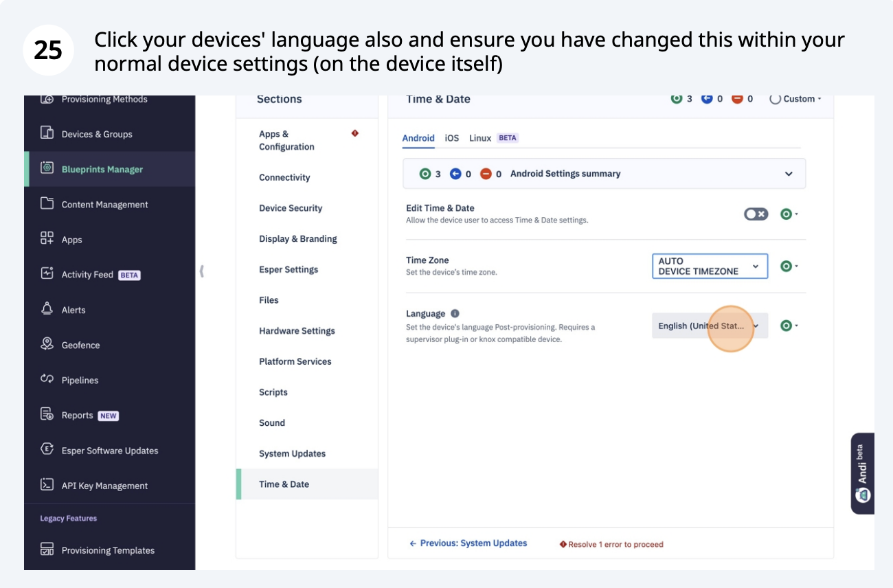The image size is (893, 588).
Task: Click the Devices & Groups sidebar icon
Action: pos(47,133)
